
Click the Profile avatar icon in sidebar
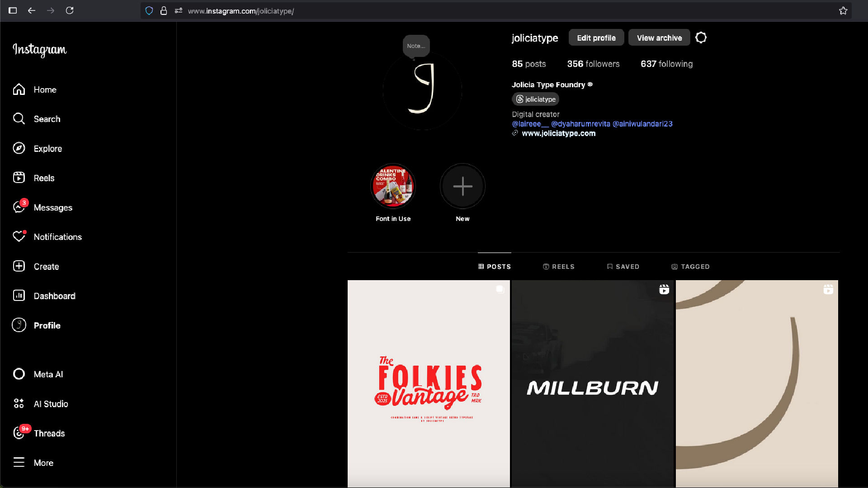click(x=19, y=325)
